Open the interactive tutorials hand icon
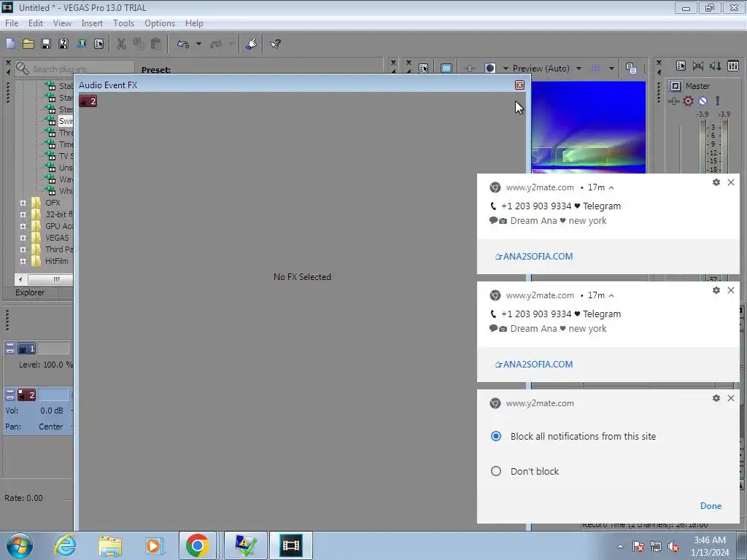 coord(251,44)
